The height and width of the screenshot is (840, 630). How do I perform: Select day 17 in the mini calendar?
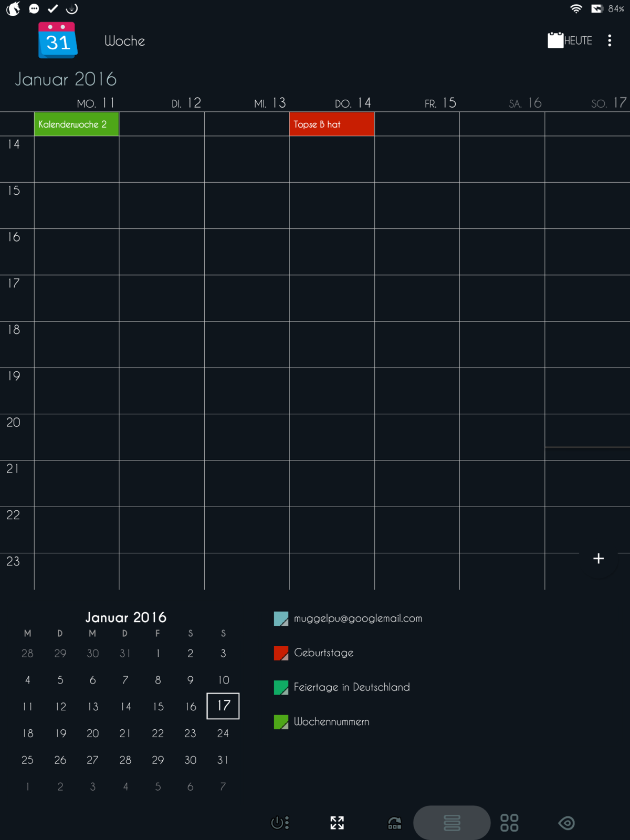pyautogui.click(x=223, y=706)
